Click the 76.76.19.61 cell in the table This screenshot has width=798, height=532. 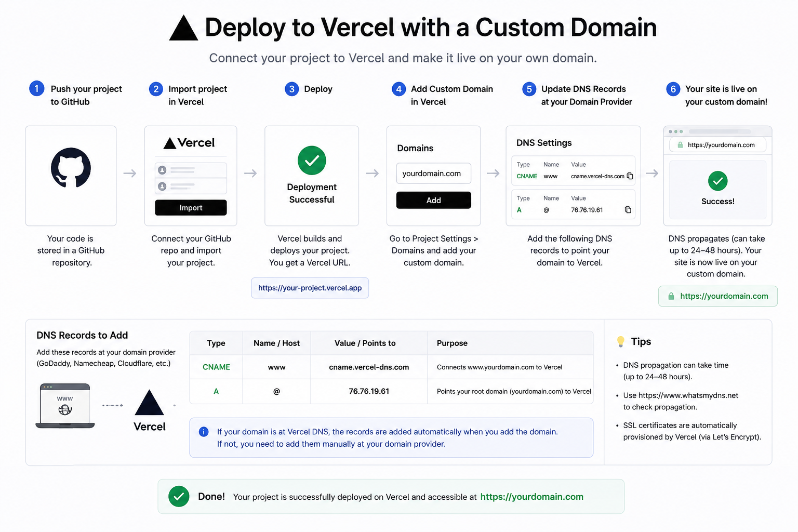(x=369, y=391)
